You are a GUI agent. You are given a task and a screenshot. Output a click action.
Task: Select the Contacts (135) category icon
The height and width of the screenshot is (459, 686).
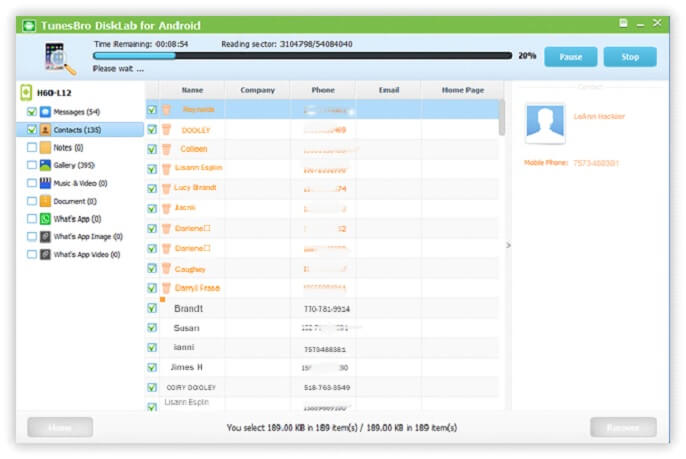[46, 130]
